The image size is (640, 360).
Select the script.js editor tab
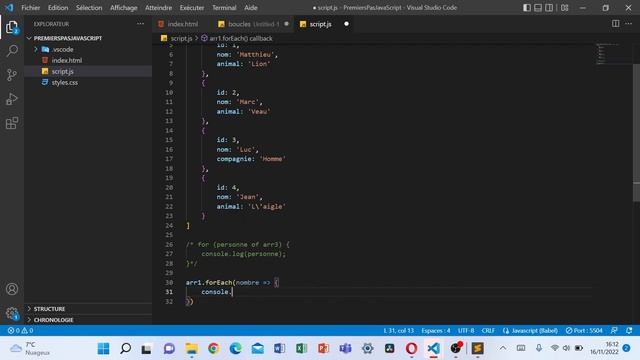pos(320,24)
